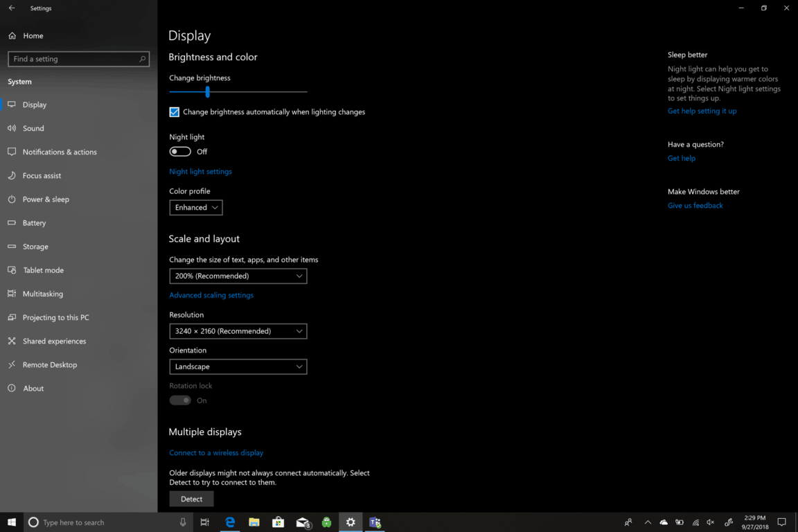Toggle the Rotation lock switch
798x532 pixels.
[x=180, y=400]
